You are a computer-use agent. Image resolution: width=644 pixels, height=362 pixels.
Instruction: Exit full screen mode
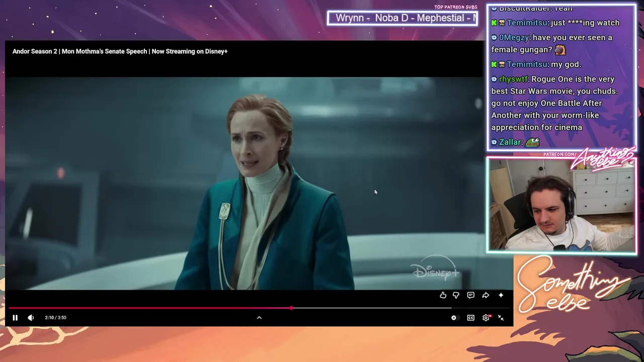(501, 318)
